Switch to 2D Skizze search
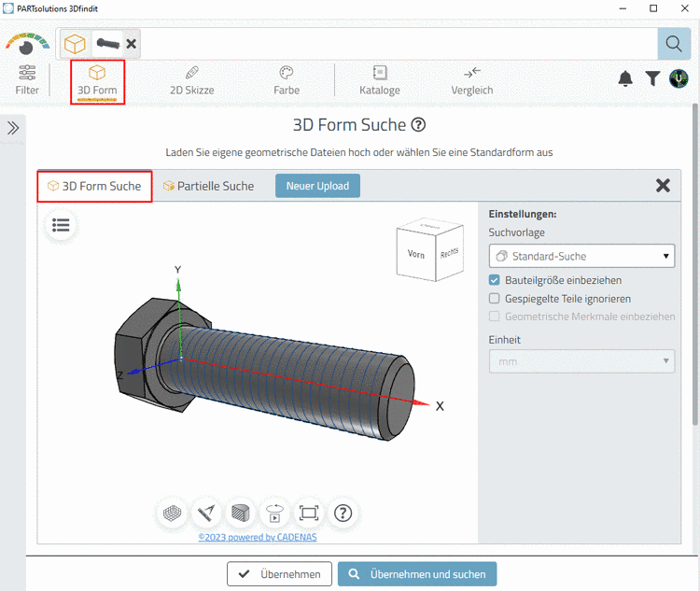The image size is (700, 591). coord(192,81)
